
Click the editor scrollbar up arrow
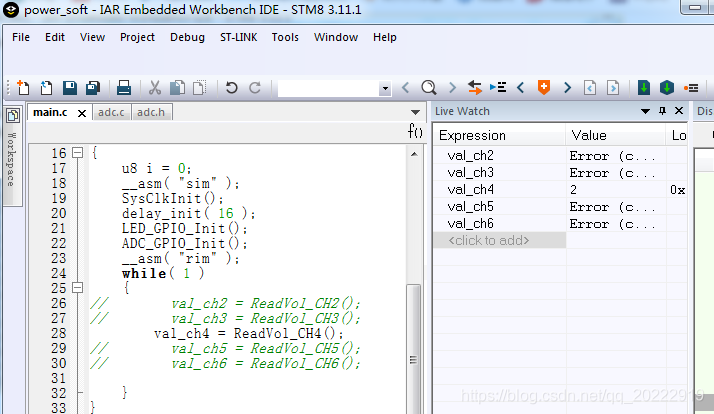pyautogui.click(x=414, y=154)
